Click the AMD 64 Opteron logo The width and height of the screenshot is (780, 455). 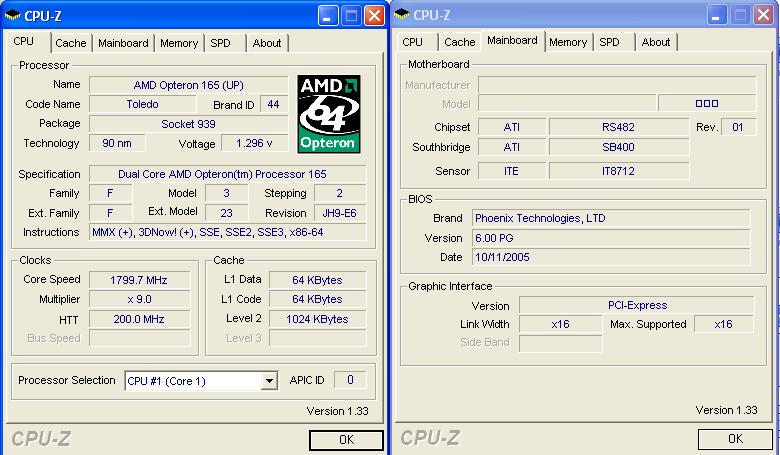[x=328, y=114]
